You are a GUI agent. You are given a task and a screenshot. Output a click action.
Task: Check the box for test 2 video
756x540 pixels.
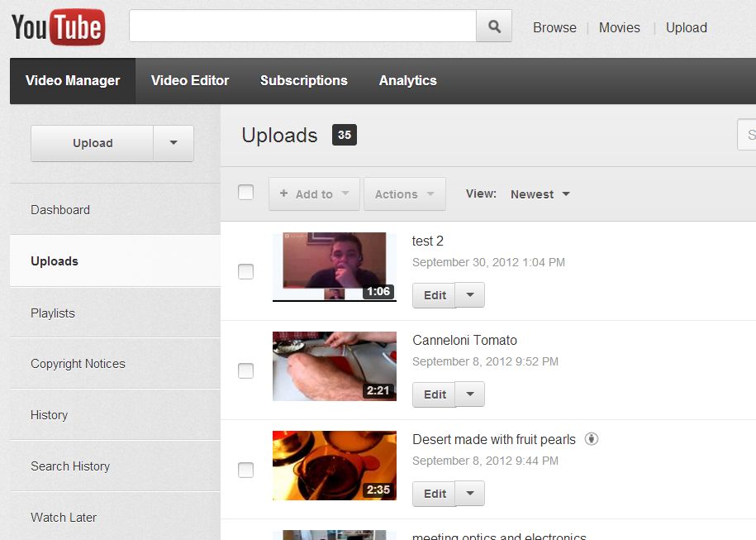pos(246,271)
